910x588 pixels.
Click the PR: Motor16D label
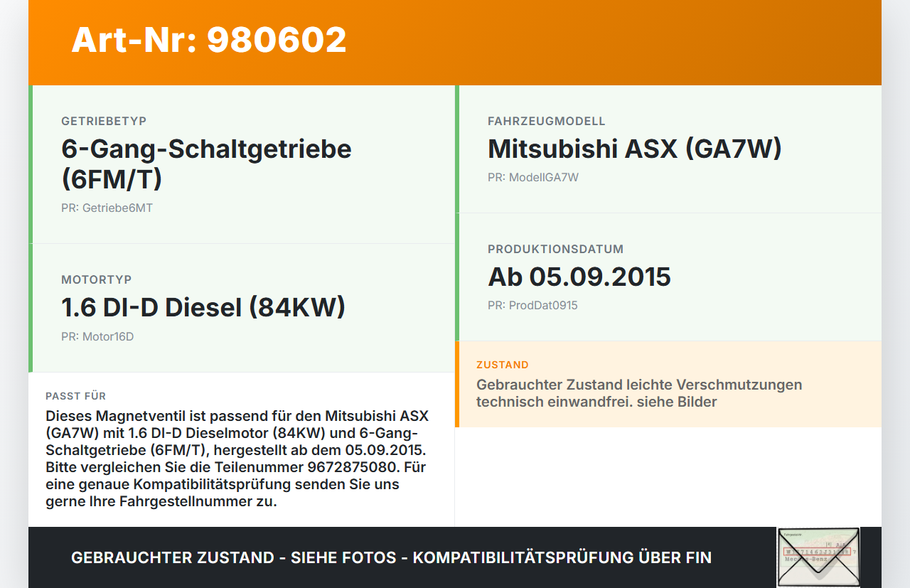pyautogui.click(x=97, y=336)
